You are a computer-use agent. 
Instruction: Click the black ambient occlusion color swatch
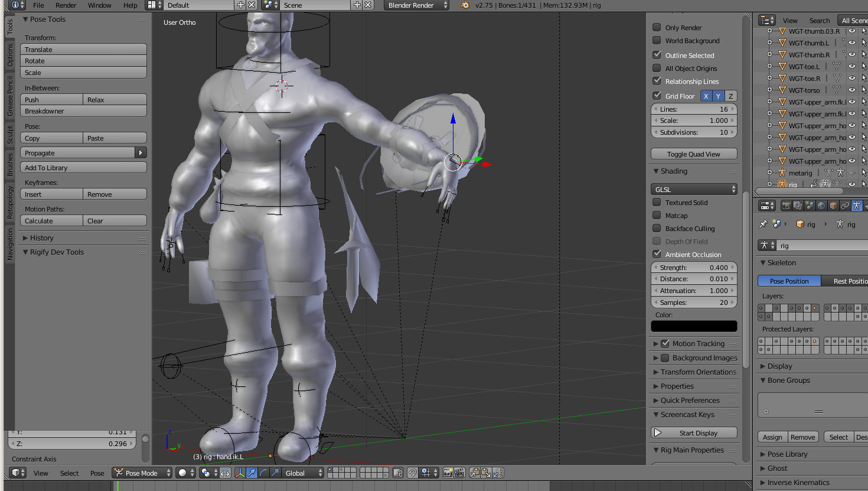(x=694, y=326)
